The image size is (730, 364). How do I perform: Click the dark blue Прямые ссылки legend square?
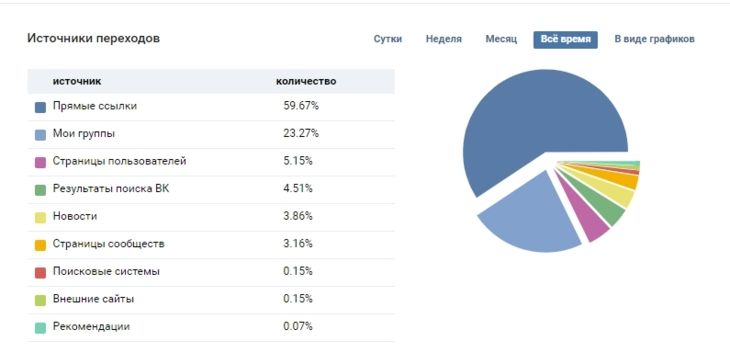click(x=41, y=107)
